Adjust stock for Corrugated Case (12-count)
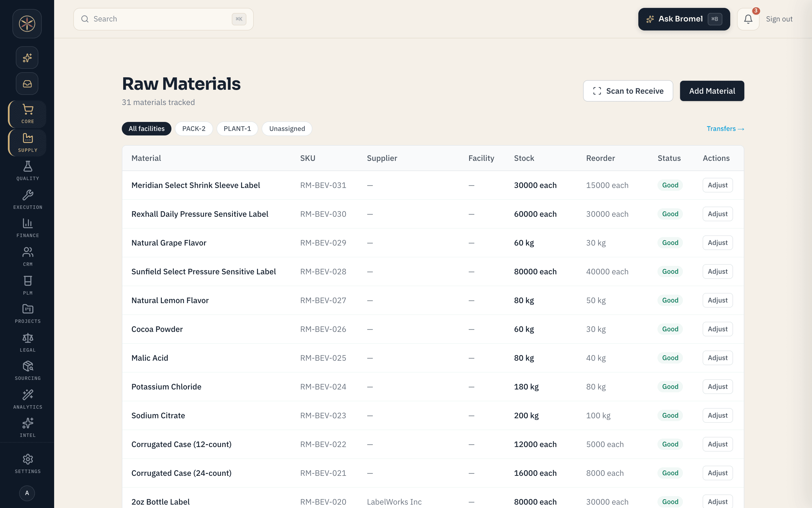The width and height of the screenshot is (812, 508). coord(718,444)
